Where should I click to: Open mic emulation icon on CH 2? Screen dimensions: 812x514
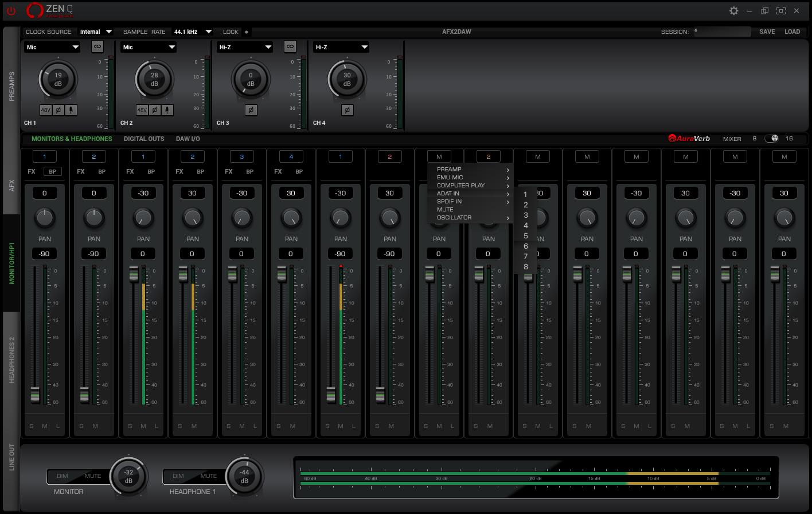click(x=167, y=110)
